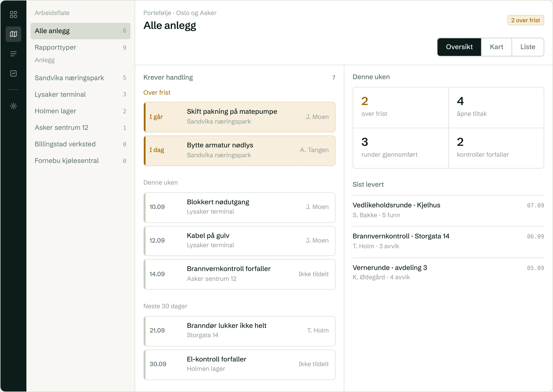Image resolution: width=553 pixels, height=392 pixels.
Task: Open 'Vedlikeholdsrunde · Kjelhus' delivered report
Action: pyautogui.click(x=448, y=210)
